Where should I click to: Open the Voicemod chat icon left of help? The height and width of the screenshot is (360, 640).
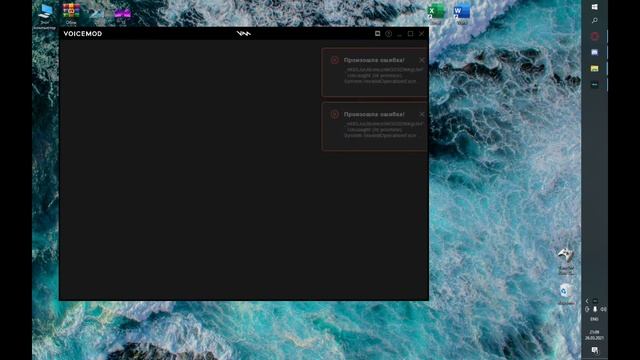378,33
